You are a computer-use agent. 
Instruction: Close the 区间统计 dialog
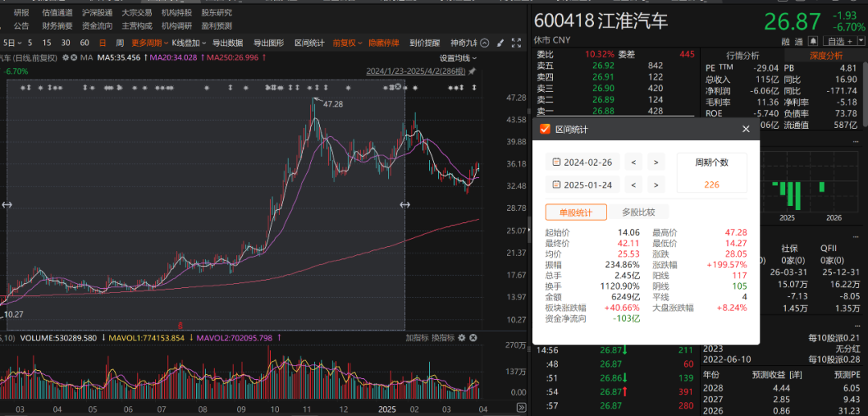746,129
